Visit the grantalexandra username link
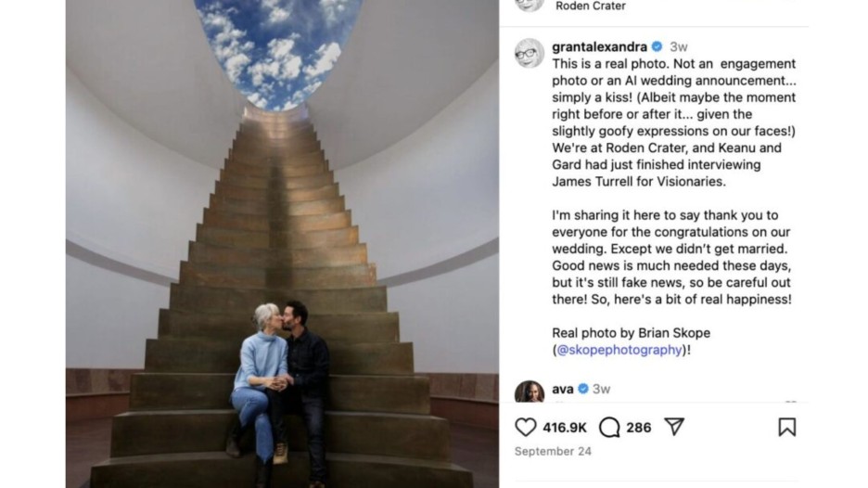 click(599, 46)
